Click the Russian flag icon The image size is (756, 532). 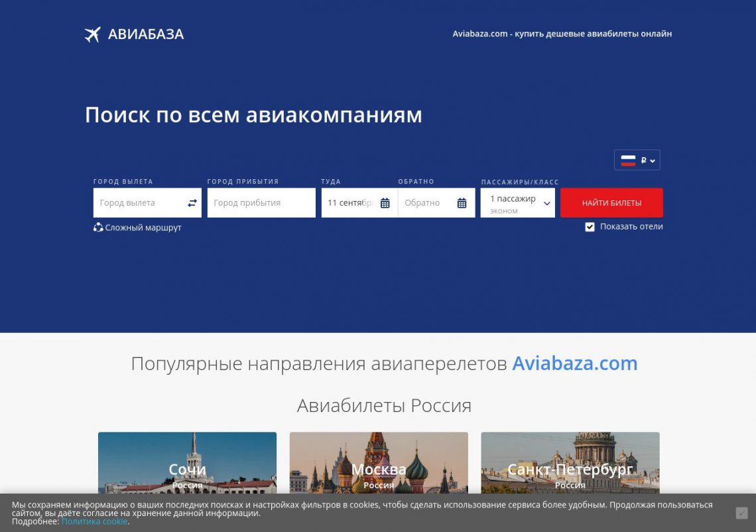click(x=628, y=161)
